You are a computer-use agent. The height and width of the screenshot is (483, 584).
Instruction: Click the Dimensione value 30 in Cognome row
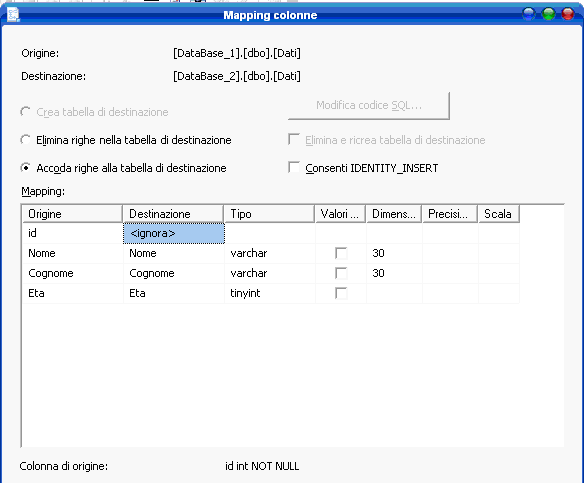378,273
